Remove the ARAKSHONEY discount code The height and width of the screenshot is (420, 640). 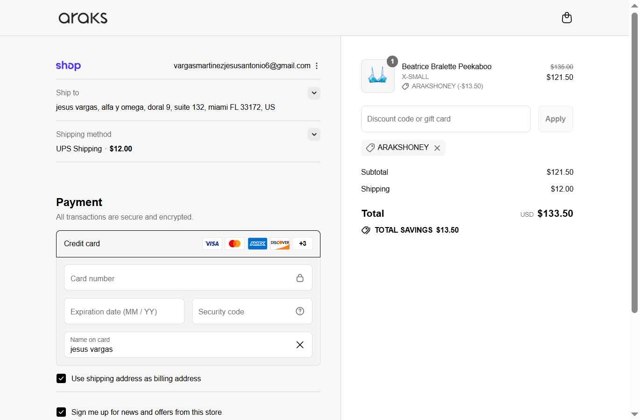click(x=437, y=148)
